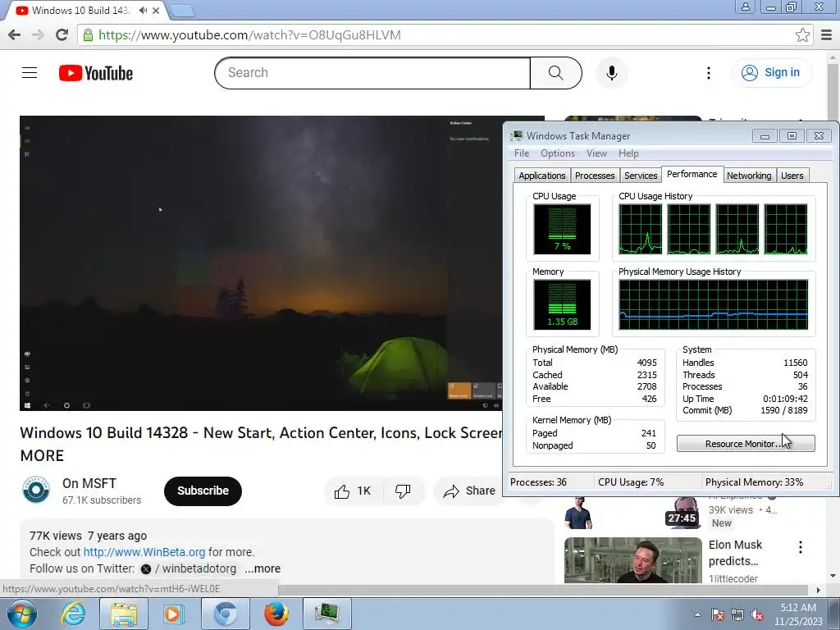Open the Resource Monitor button
This screenshot has height=630, width=840.
tap(745, 444)
